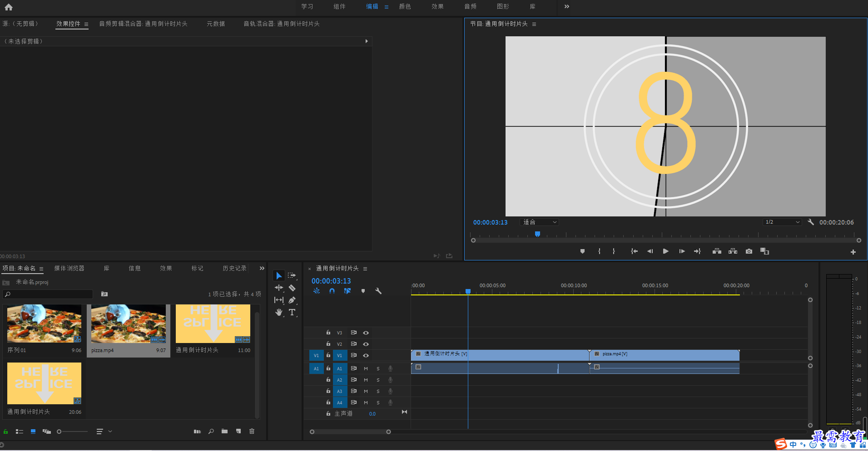
Task: Open program monitor panel menu 节目
Action: [x=534, y=24]
